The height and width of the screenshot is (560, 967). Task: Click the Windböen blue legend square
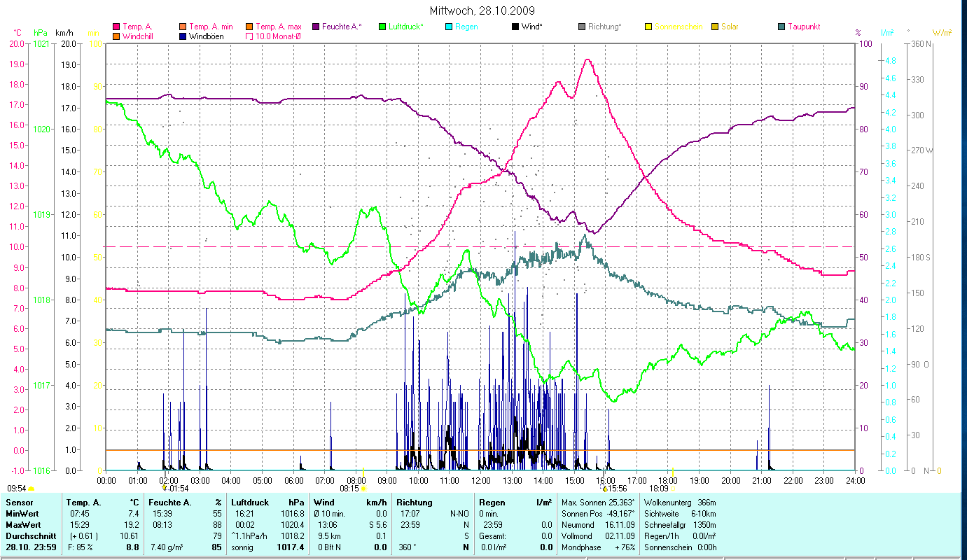(x=183, y=36)
